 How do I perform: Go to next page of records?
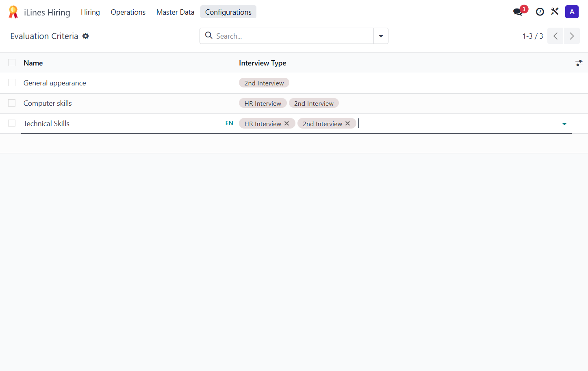point(572,36)
